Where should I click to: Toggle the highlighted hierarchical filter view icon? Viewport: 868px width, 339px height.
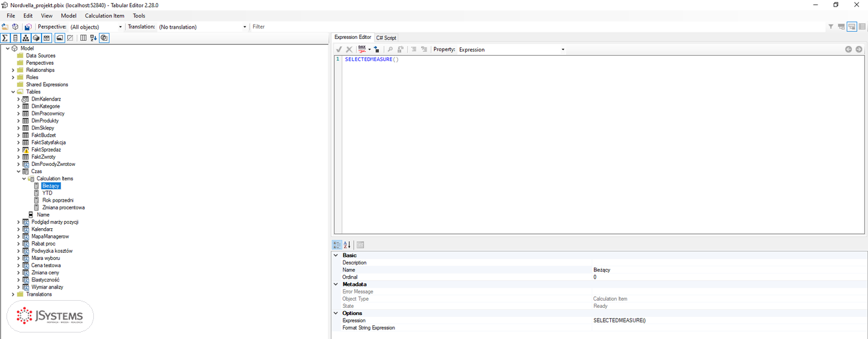(852, 27)
